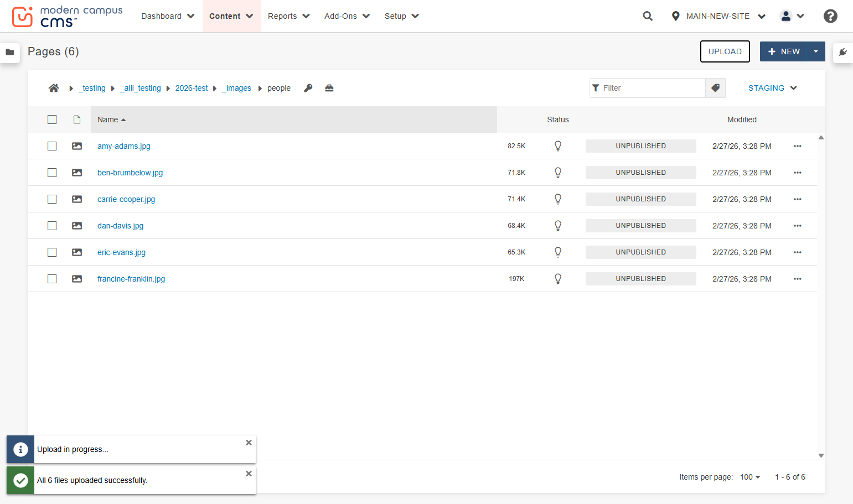853x504 pixels.
Task: Check the box for francine-franklin.jpg
Action: (52, 279)
